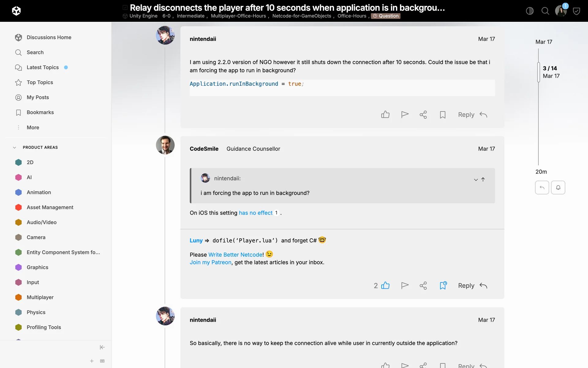
Task: Like CodeSmile's post with thumbs up
Action: [x=385, y=286]
